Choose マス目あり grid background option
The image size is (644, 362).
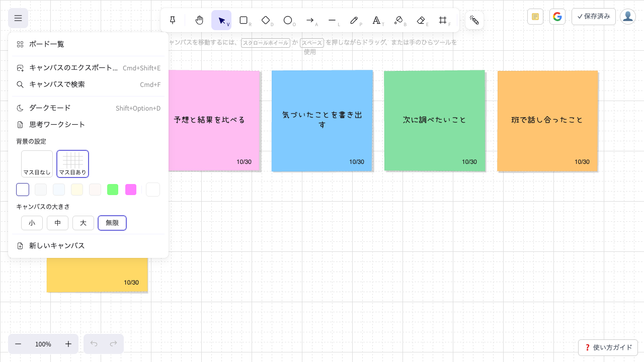coord(73,164)
